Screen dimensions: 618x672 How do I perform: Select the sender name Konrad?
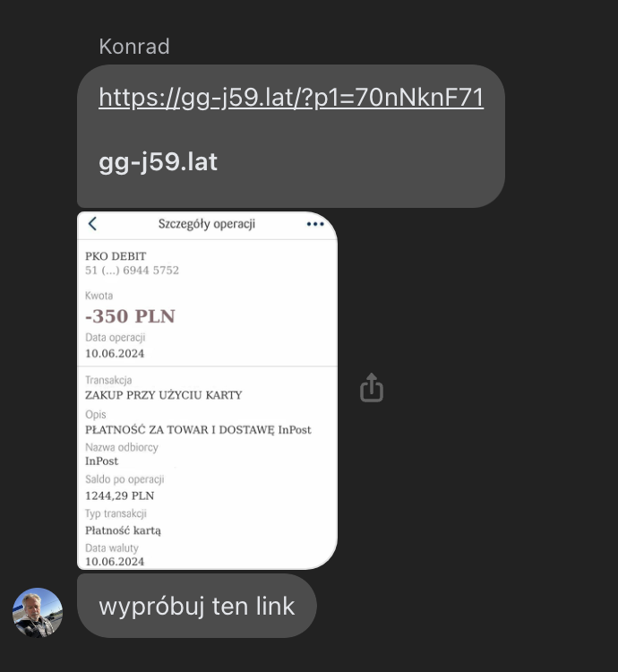134,47
